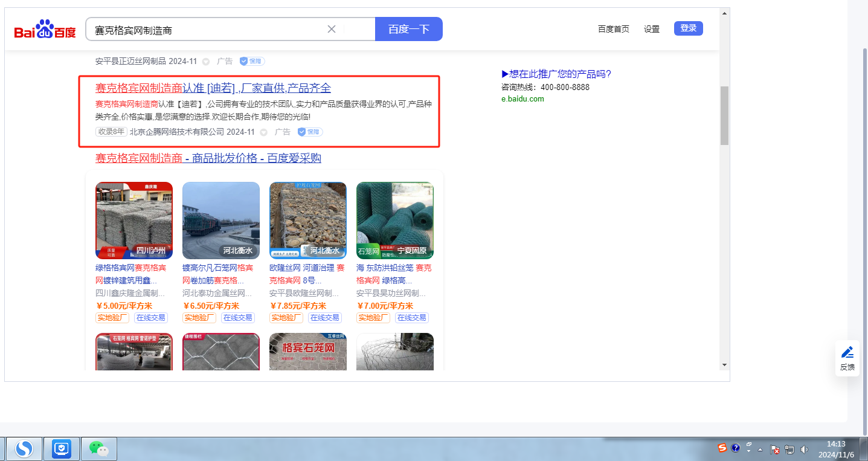Click price ¥6.50元/平方米

tap(211, 306)
